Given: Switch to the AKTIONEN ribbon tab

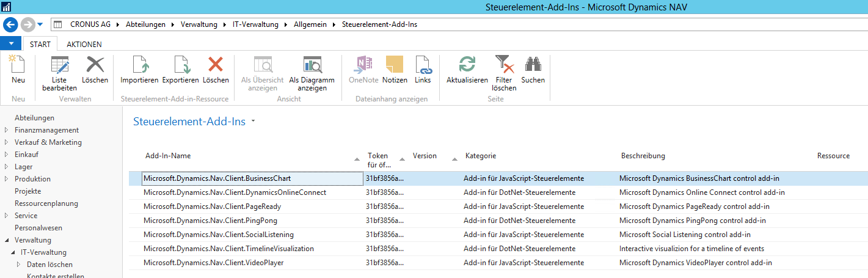Looking at the screenshot, I should tap(84, 44).
